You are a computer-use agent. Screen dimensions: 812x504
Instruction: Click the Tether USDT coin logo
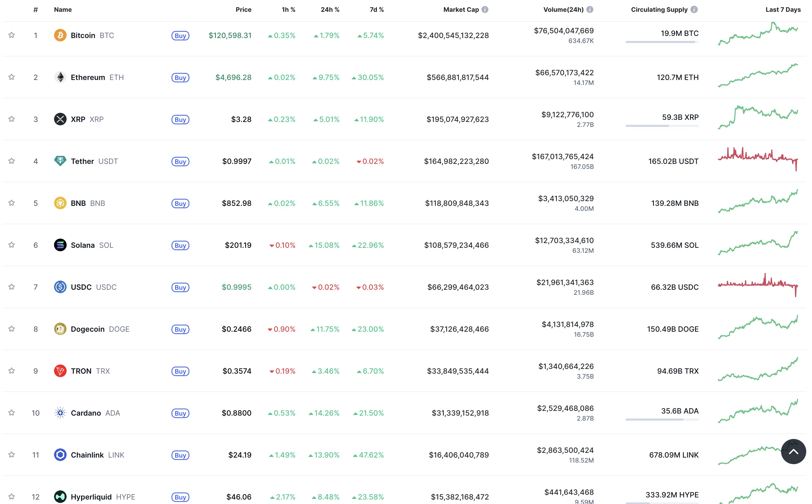coord(60,161)
